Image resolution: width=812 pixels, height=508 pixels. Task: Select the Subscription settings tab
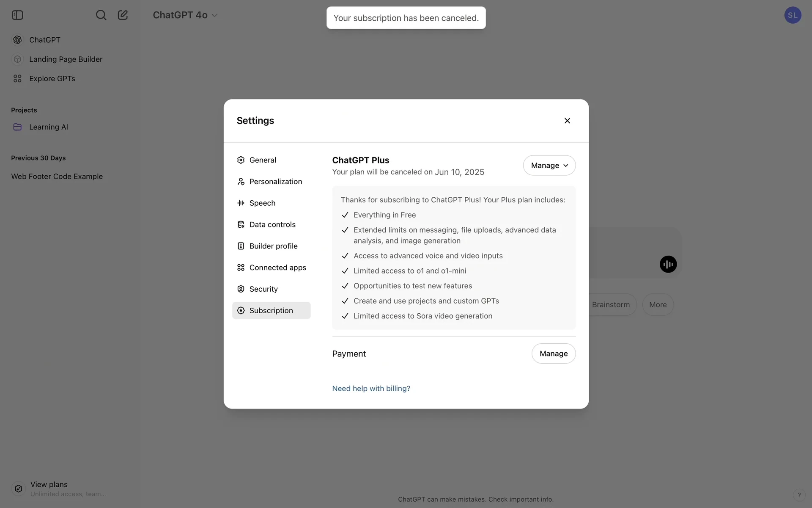[x=271, y=311]
